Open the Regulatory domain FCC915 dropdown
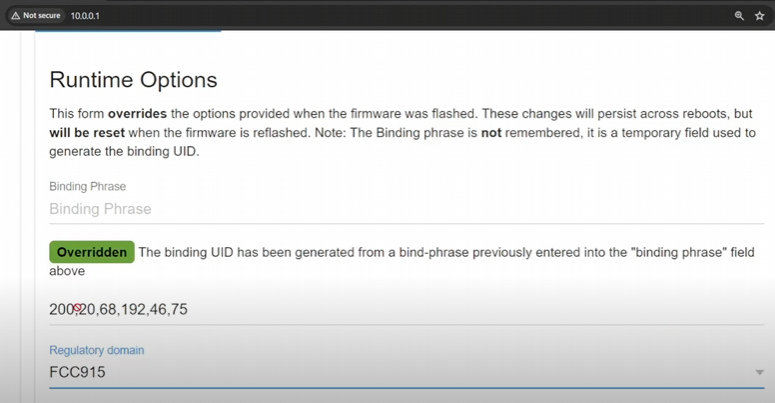 click(400, 372)
